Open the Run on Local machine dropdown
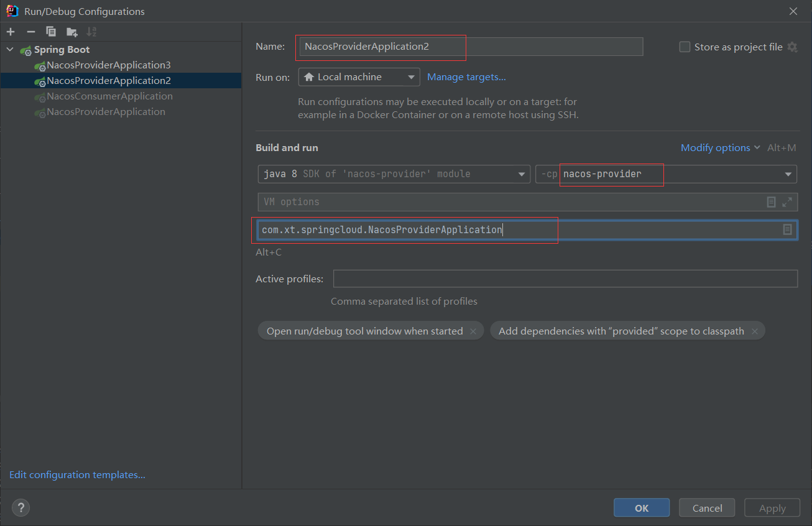 (x=359, y=77)
